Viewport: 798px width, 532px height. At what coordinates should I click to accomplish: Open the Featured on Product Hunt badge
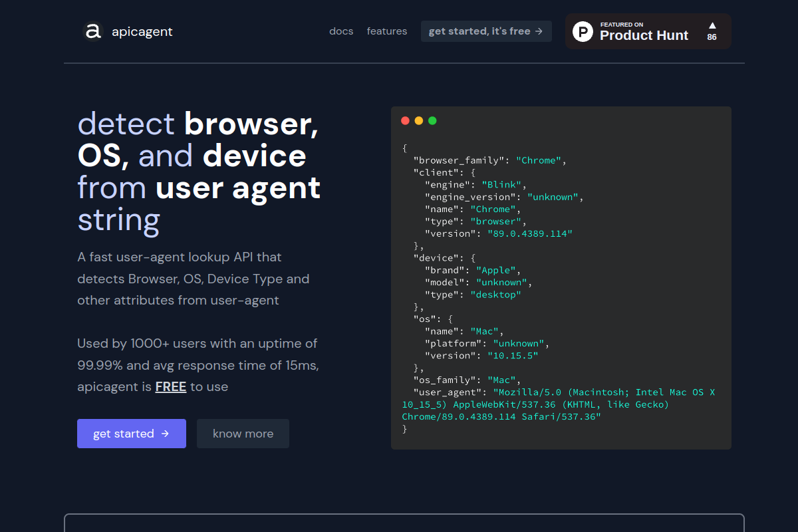click(648, 31)
